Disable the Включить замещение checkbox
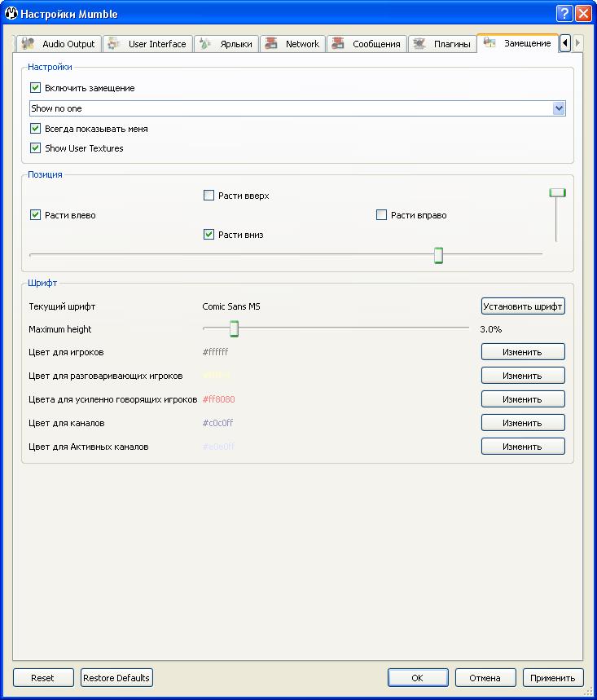 [x=35, y=88]
